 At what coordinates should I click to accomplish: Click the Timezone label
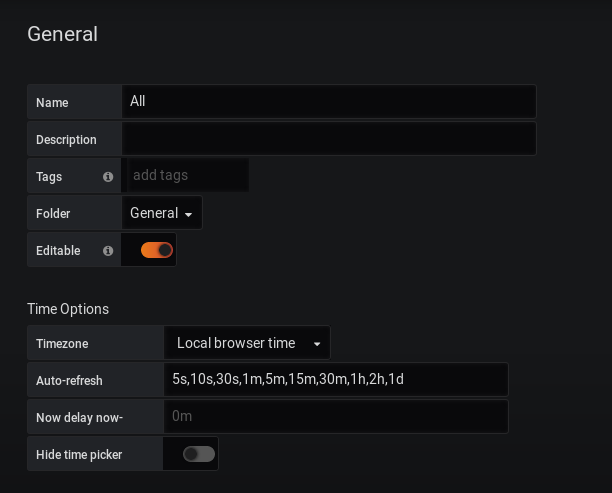62,344
